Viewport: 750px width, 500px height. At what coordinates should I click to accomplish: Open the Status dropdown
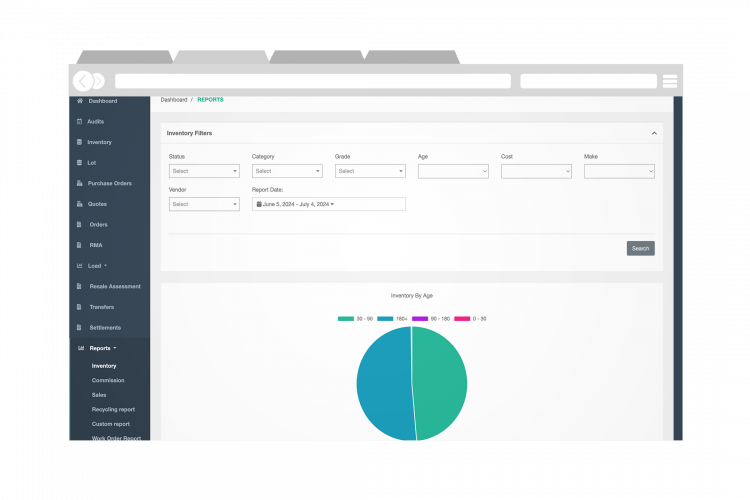click(x=204, y=171)
